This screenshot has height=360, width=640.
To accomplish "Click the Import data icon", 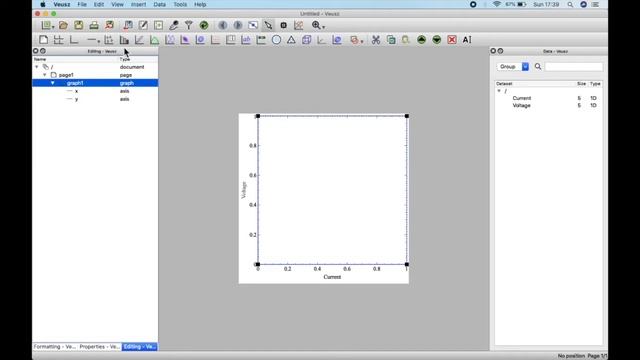I will [128, 25].
